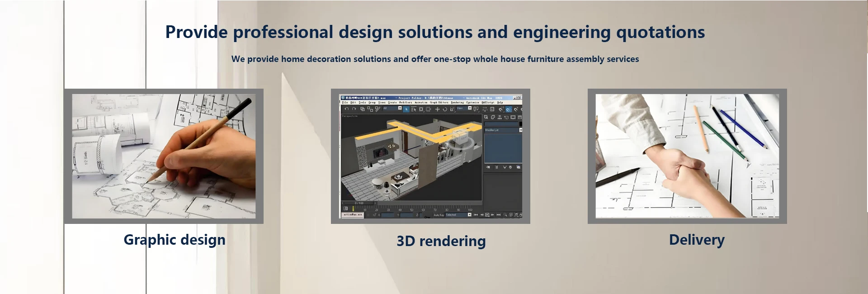Click the Select by Name tool icon
Image resolution: width=868 pixels, height=294 pixels.
413,109
